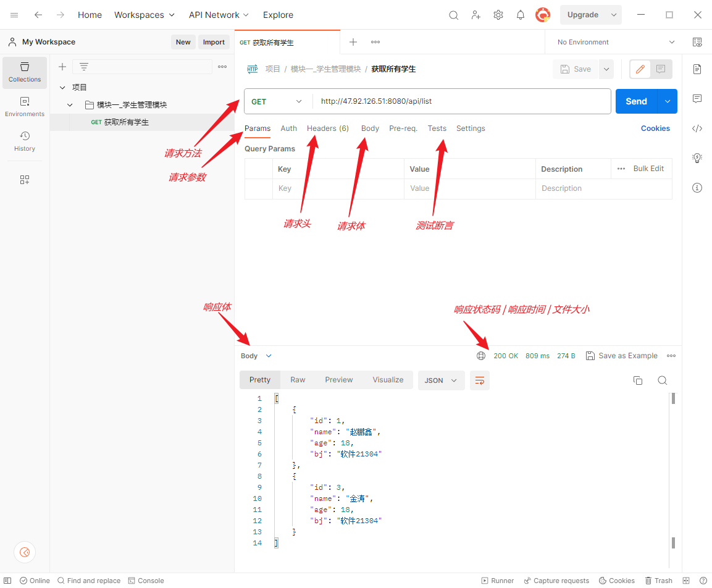Expand the Send button dropdown arrow
This screenshot has height=588, width=712.
[x=667, y=101]
